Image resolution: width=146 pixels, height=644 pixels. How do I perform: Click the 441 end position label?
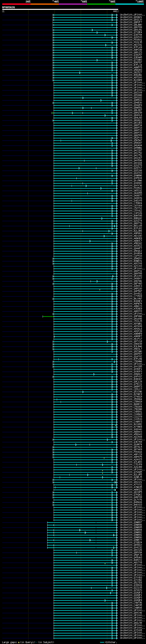115,11
